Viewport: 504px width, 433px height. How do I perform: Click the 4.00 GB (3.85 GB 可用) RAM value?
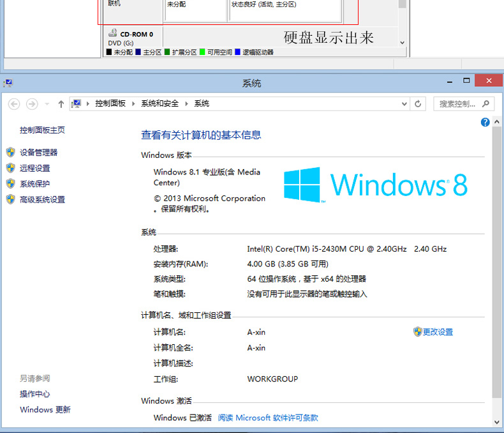[x=288, y=264]
